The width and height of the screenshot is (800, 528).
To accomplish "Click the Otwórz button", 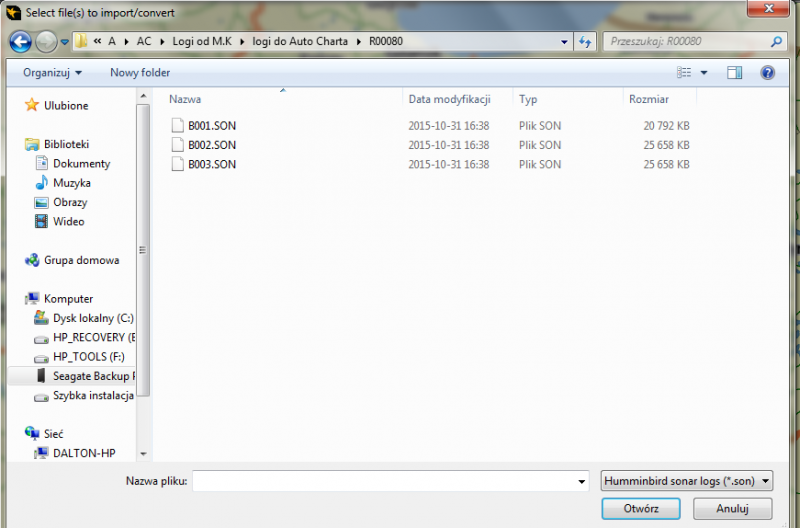I will point(641,508).
